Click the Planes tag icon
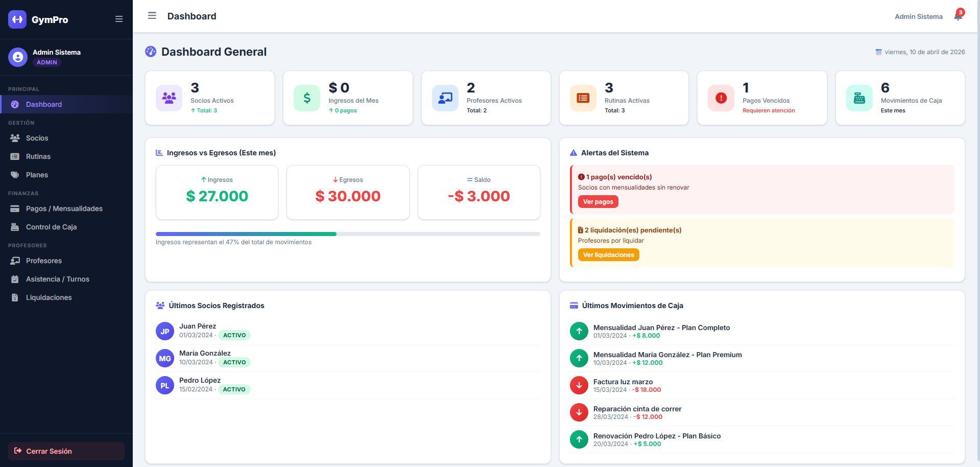This screenshot has width=980, height=467. (x=14, y=175)
